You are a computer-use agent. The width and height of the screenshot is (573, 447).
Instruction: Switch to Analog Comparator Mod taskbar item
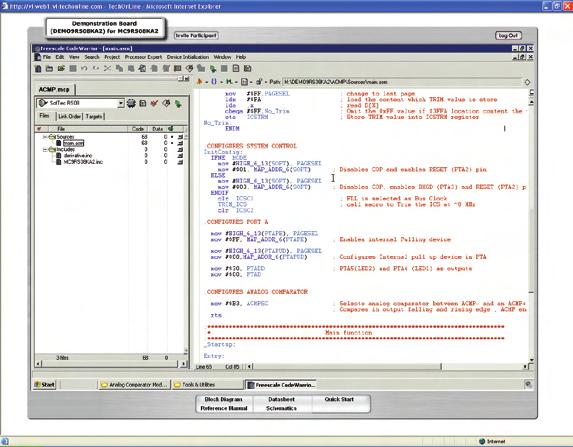[134, 385]
